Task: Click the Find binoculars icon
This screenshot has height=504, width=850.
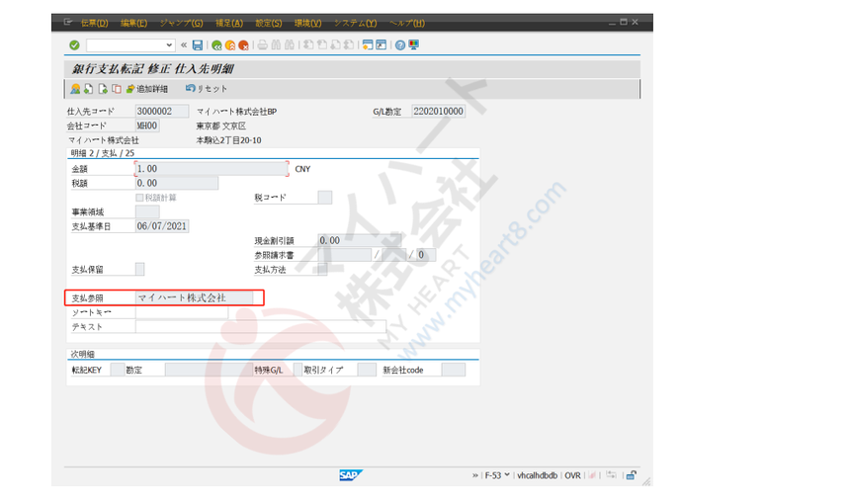Action: [276, 45]
